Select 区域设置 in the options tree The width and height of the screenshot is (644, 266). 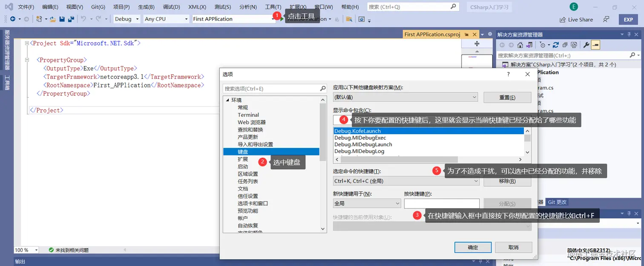(x=248, y=174)
